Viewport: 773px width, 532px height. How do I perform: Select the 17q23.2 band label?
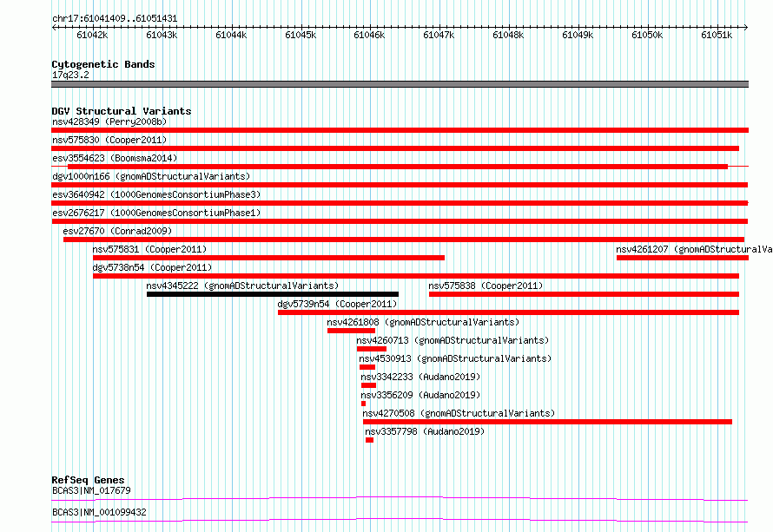pos(70,75)
